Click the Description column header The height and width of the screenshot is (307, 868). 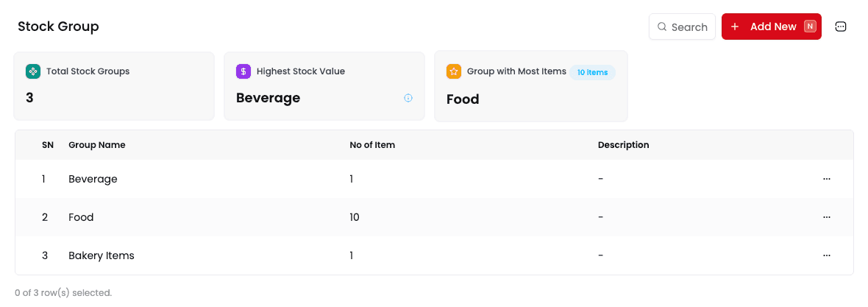pos(623,145)
